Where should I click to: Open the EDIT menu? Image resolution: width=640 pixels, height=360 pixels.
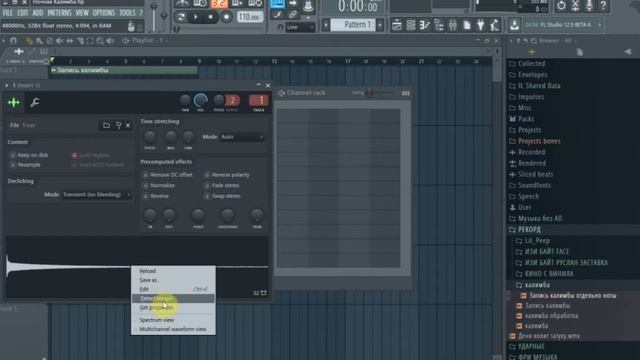23,13
